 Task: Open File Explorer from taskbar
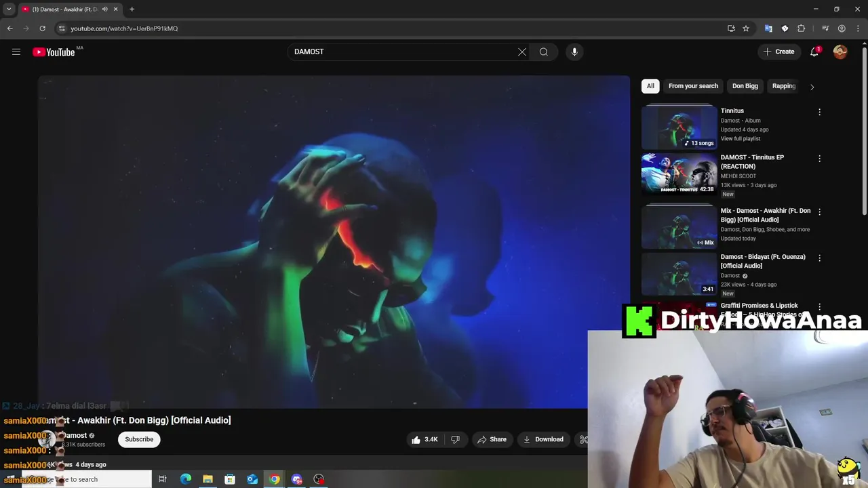pyautogui.click(x=208, y=479)
